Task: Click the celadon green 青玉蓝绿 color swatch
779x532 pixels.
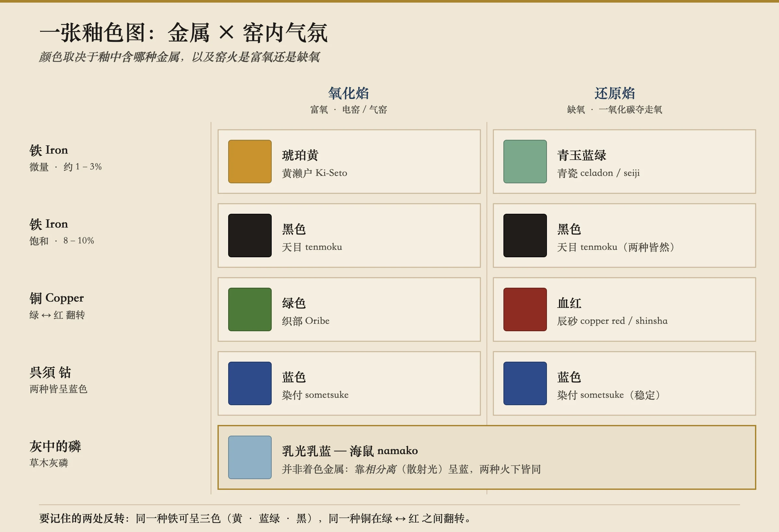Action: [525, 162]
